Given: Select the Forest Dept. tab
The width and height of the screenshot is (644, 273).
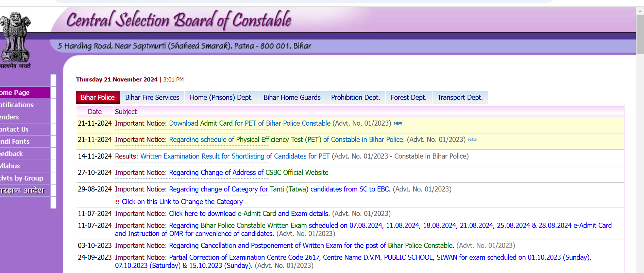Looking at the screenshot, I should (x=409, y=97).
